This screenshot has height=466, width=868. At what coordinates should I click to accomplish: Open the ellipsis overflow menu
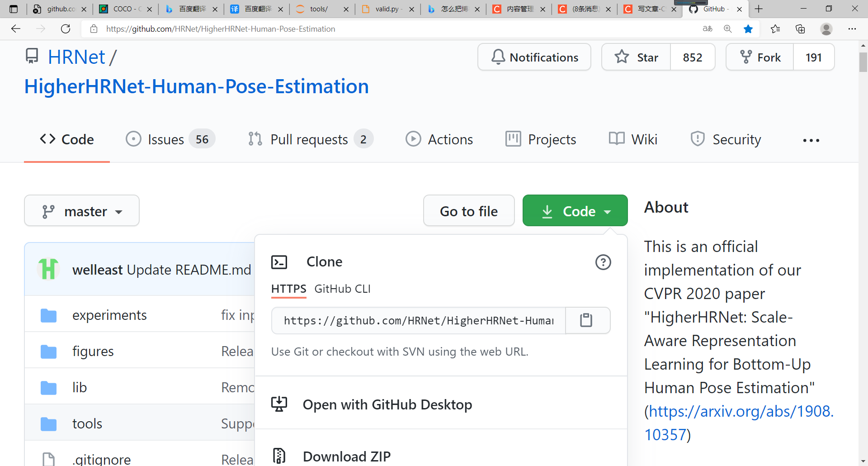click(811, 140)
